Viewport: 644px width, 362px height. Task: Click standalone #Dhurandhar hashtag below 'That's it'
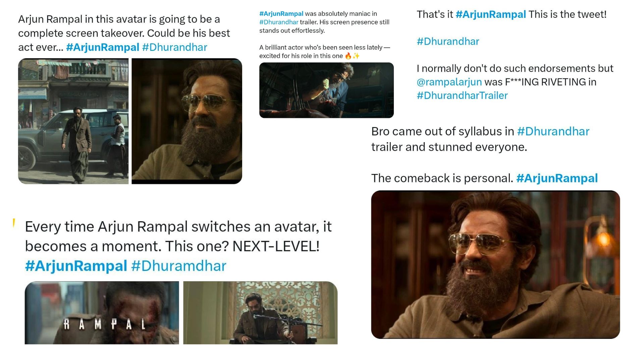click(x=448, y=41)
